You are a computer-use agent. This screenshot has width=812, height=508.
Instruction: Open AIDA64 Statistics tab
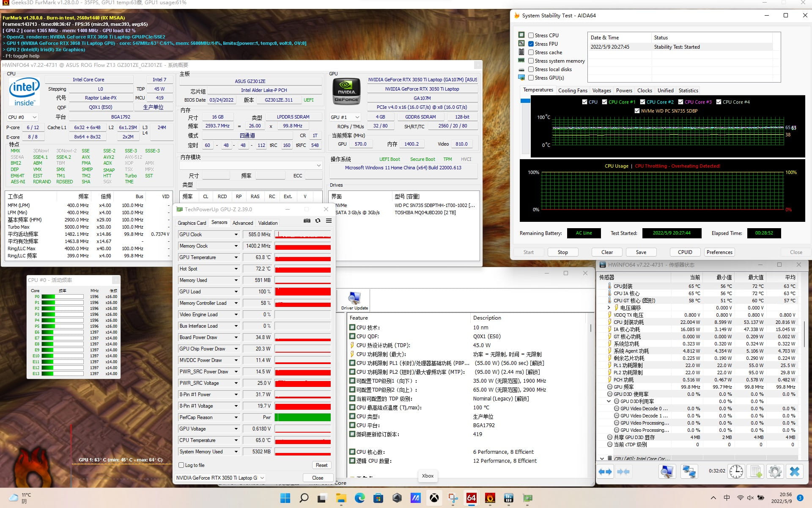688,91
